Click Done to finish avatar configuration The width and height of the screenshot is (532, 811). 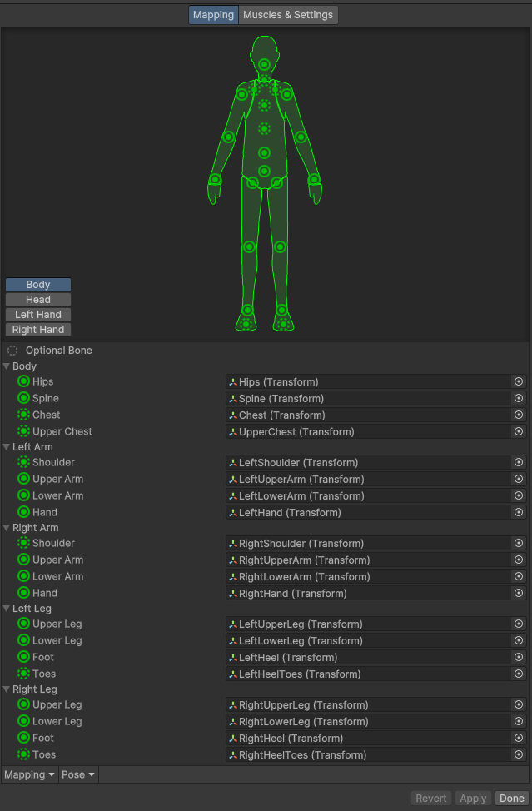point(512,798)
